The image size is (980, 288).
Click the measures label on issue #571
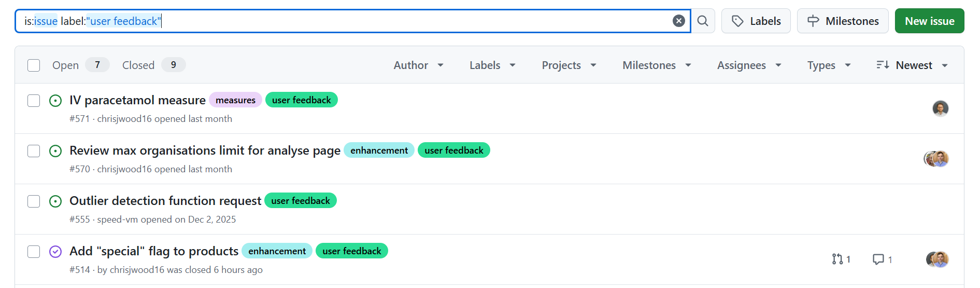click(x=235, y=100)
